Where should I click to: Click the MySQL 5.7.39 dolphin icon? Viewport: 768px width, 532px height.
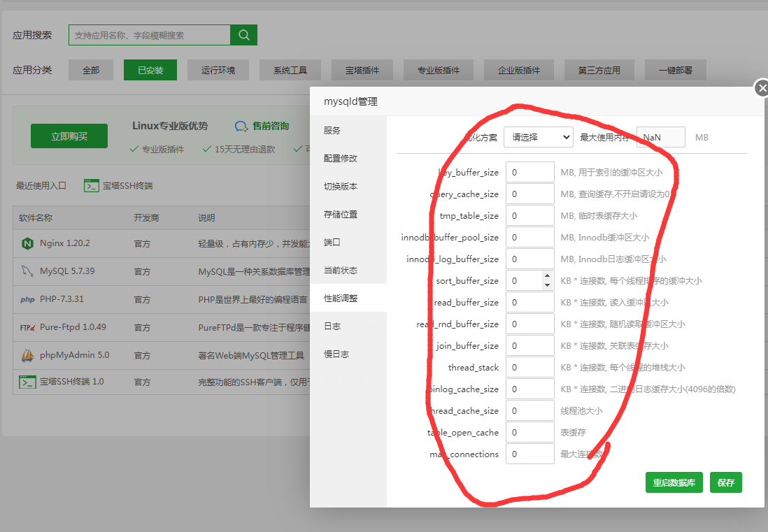coord(27,271)
